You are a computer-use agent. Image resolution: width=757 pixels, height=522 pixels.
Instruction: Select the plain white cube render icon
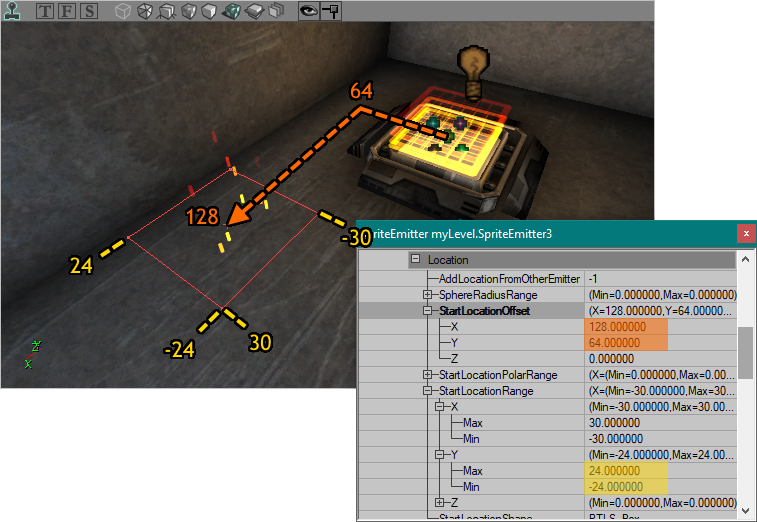pyautogui.click(x=209, y=11)
